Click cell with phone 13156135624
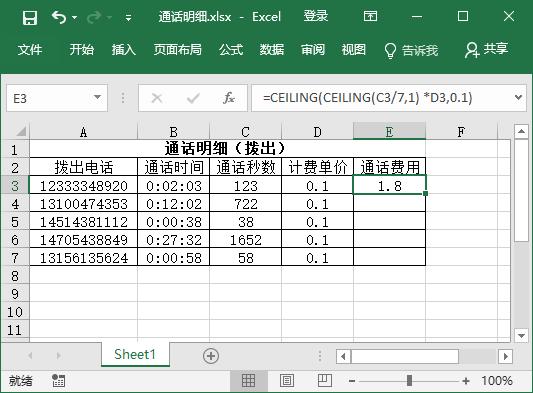533x393 pixels. 84,258
